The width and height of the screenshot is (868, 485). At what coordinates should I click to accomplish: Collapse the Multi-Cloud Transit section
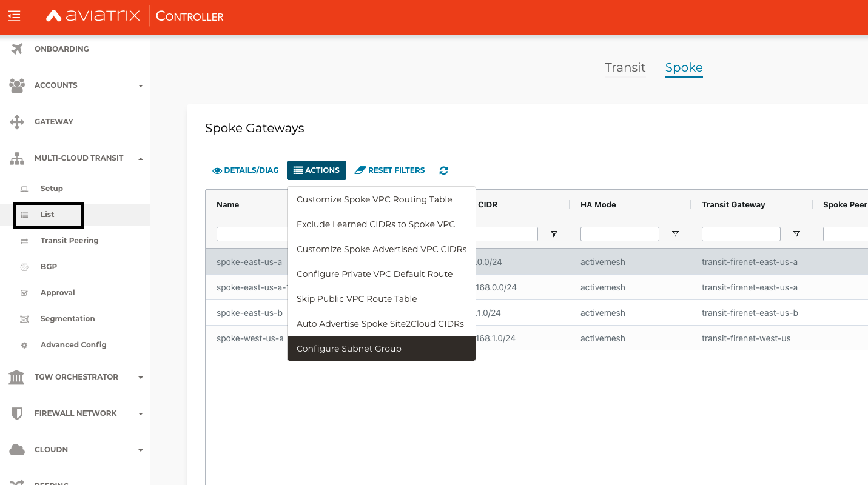(141, 158)
